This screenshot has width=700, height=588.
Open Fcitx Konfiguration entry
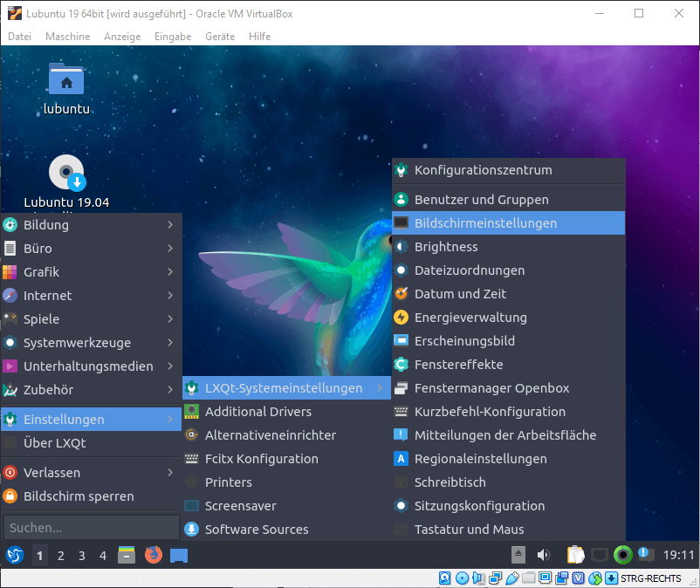coord(286,459)
